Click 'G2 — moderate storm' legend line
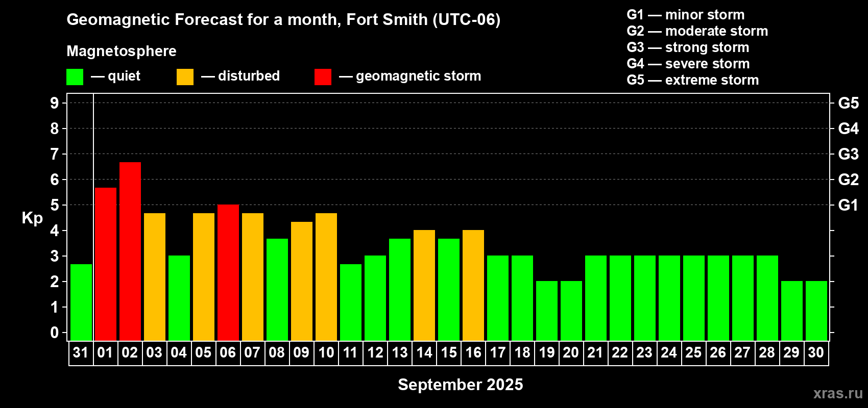Screen dimensions: 868x408 point(697,31)
